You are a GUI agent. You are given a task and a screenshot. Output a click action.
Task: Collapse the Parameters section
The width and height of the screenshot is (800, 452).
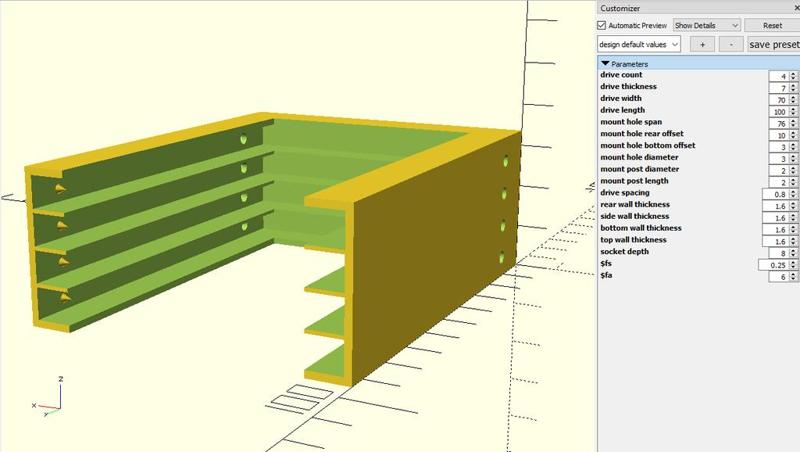coord(606,64)
